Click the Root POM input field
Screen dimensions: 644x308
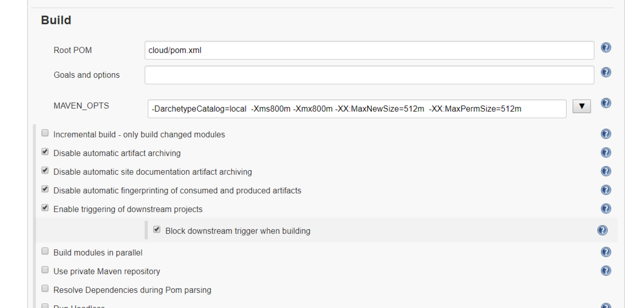(369, 50)
